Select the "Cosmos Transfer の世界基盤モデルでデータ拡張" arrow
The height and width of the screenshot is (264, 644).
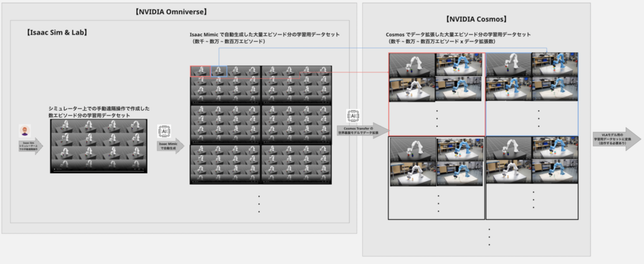[x=363, y=131]
